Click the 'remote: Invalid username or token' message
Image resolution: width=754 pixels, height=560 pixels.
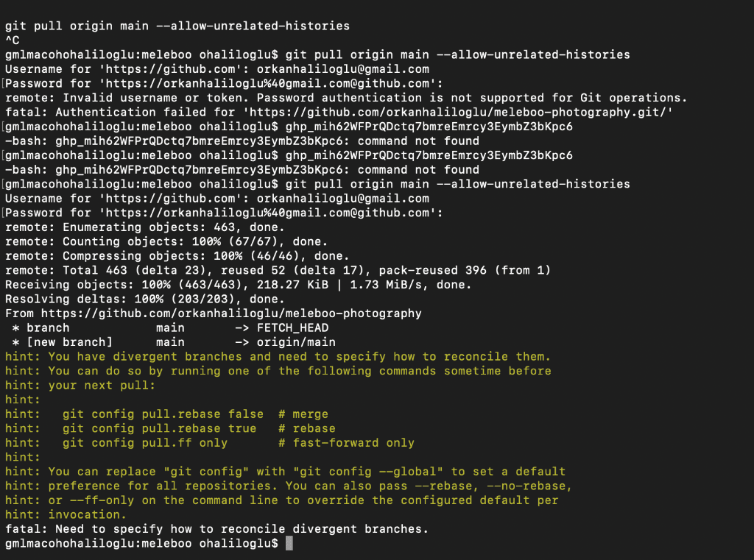[346, 98]
